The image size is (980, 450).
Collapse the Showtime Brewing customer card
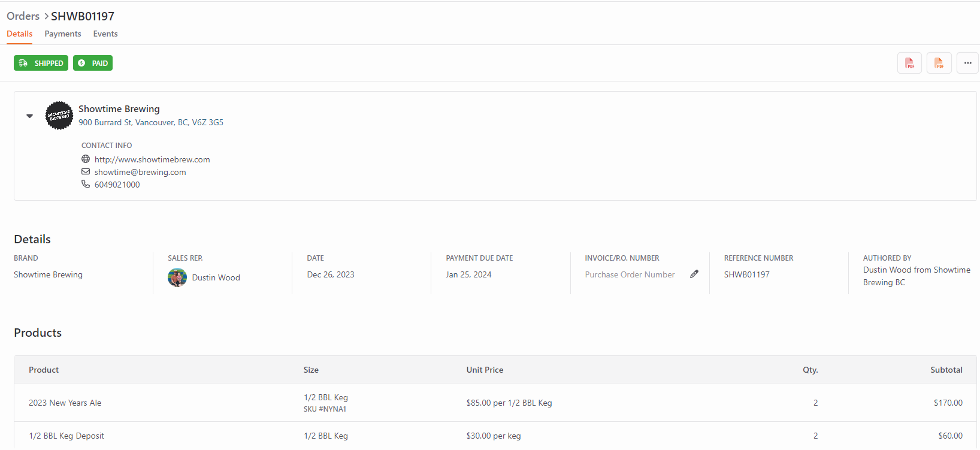point(29,116)
